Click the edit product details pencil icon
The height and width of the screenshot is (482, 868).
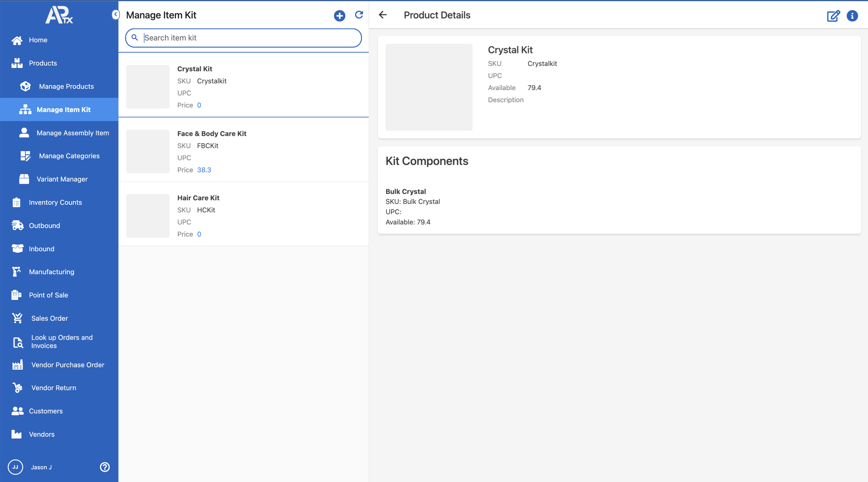[833, 15]
